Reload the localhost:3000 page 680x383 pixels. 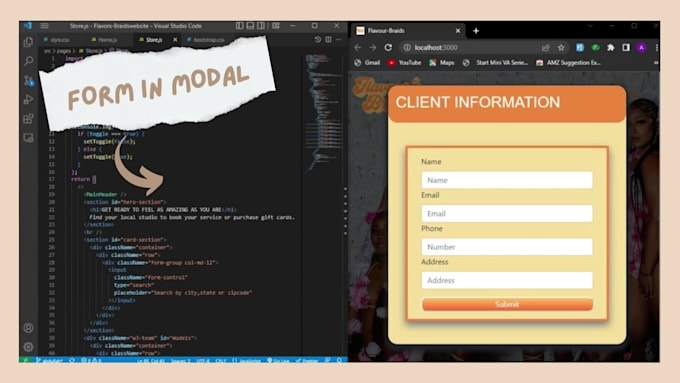[388, 47]
